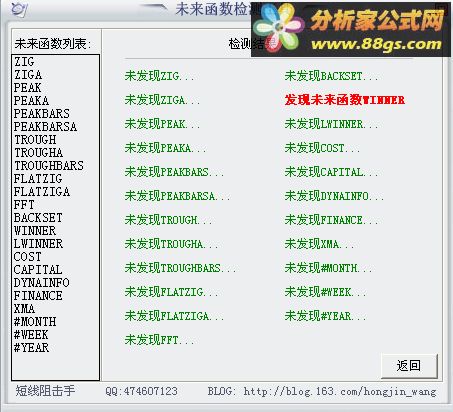Click the 未发现ZIG... result text
The image size is (453, 412).
[159, 76]
